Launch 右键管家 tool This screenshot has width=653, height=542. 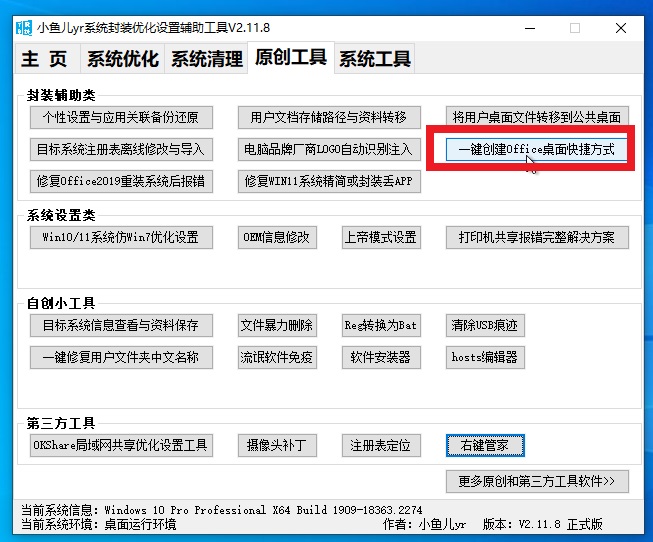[485, 445]
